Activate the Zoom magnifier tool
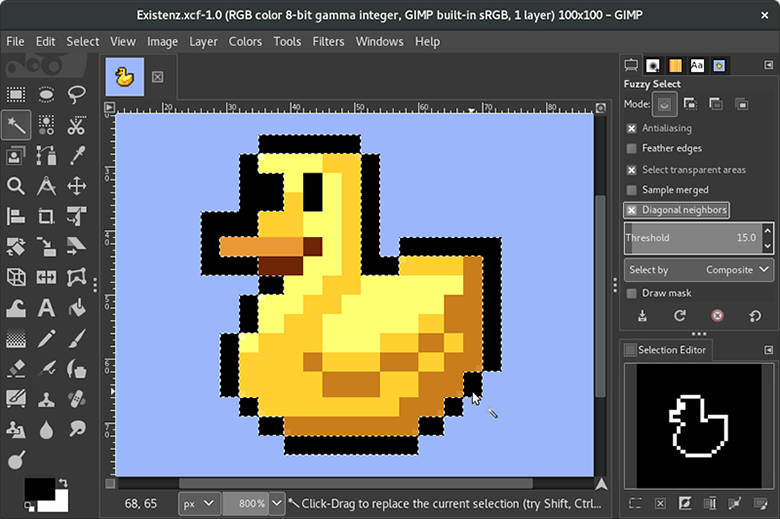 click(16, 186)
